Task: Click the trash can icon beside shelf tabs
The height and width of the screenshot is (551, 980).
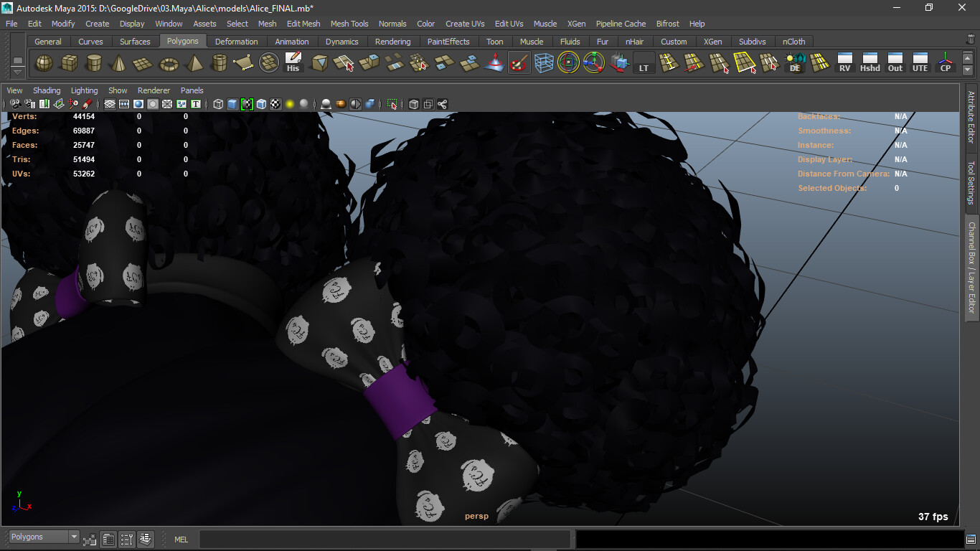Action: pyautogui.click(x=971, y=40)
